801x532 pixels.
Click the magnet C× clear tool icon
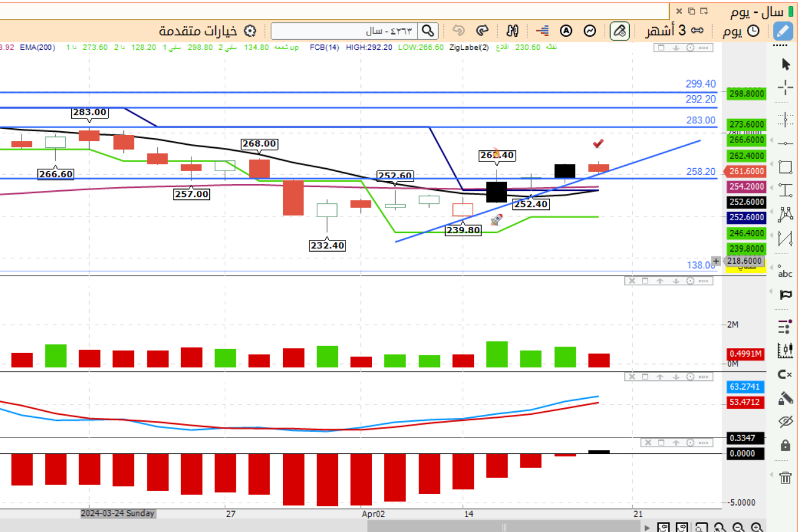pos(785,374)
